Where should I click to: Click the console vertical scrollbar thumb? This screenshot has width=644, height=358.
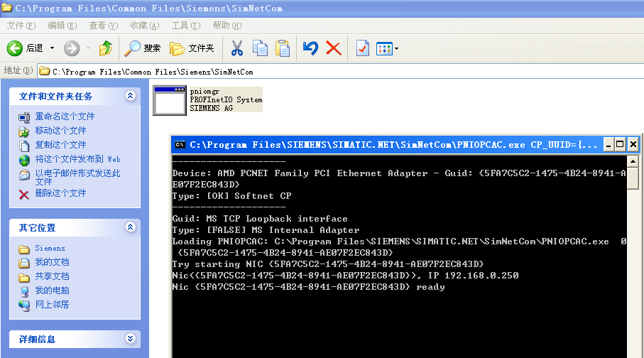pos(633,178)
